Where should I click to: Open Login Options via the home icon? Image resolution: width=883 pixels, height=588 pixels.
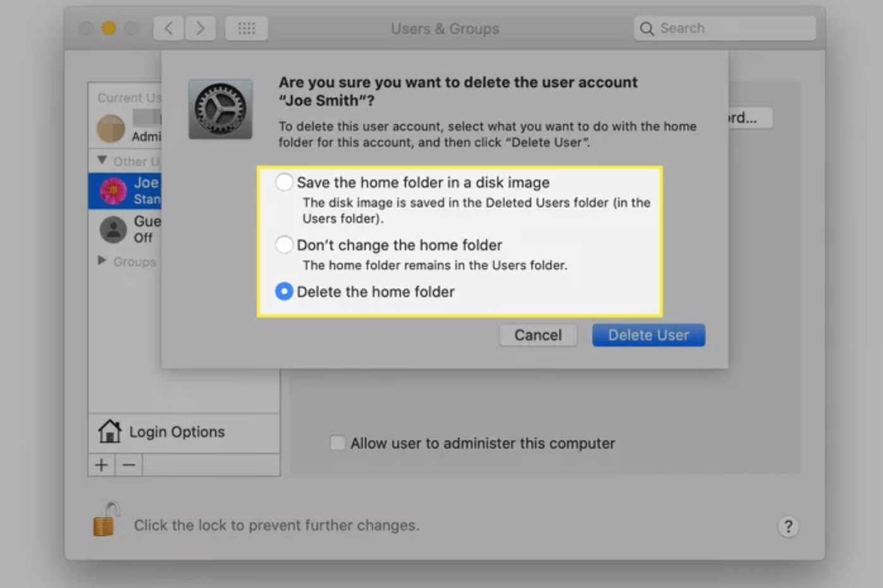coord(109,432)
